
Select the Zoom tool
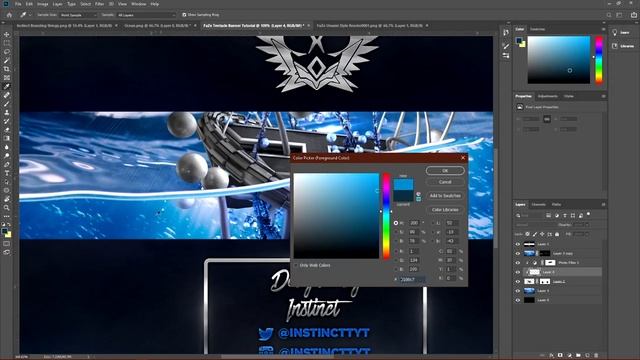click(x=7, y=208)
